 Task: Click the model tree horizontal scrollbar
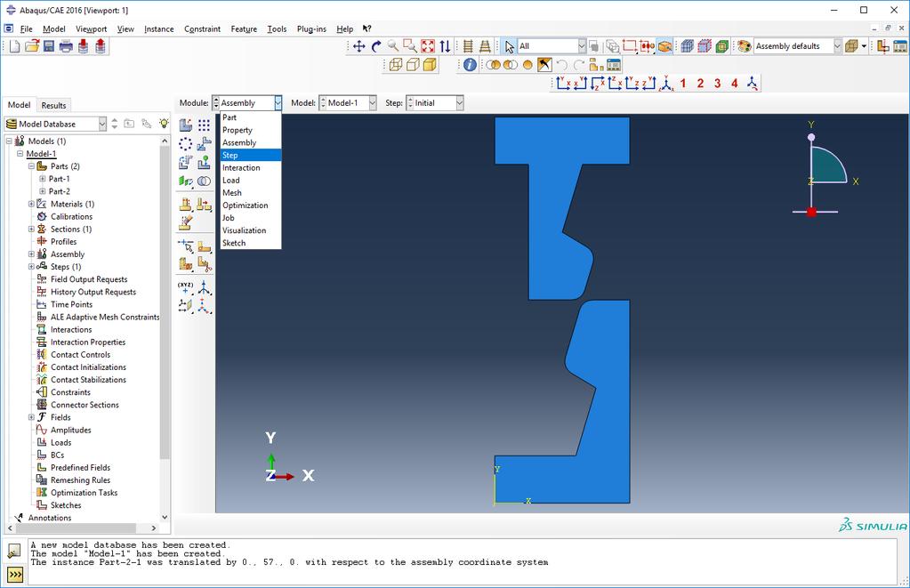coord(76,528)
